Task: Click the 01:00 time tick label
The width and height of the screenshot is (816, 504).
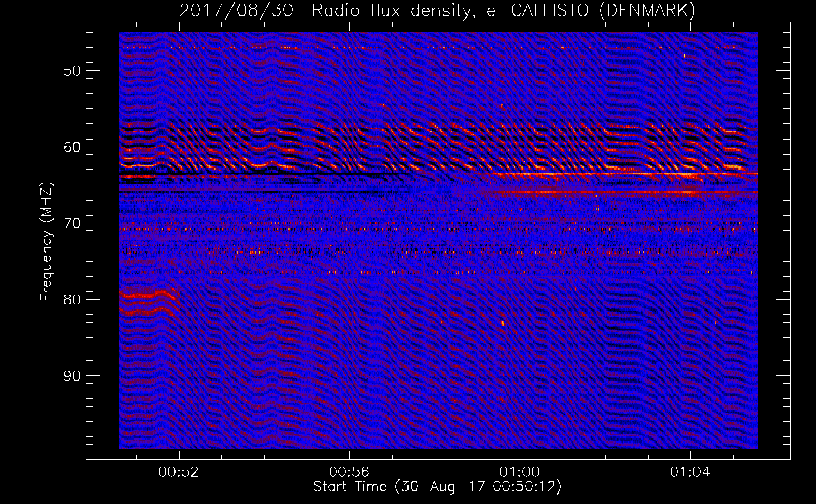Action: click(519, 472)
